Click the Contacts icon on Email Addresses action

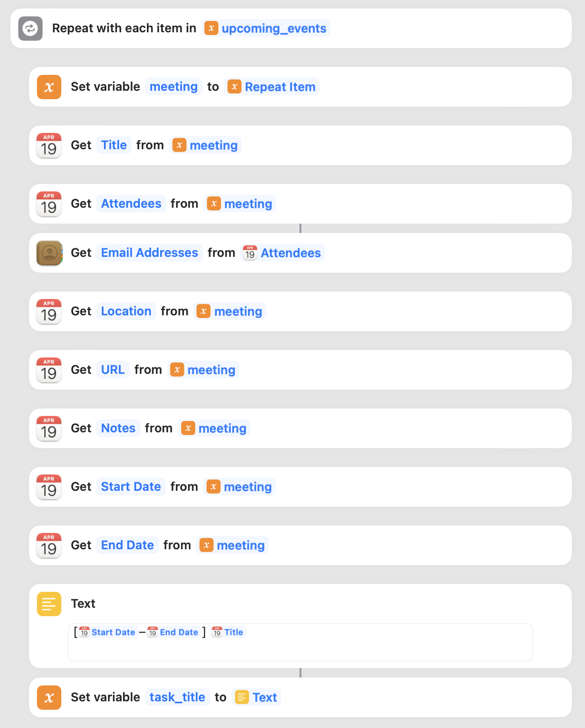coord(49,253)
